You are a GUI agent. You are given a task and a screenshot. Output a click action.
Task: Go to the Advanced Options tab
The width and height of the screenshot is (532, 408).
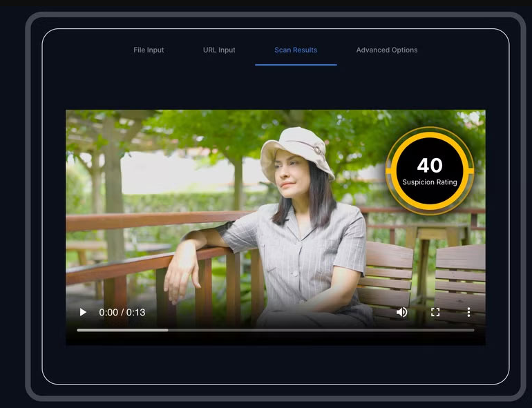pyautogui.click(x=387, y=50)
